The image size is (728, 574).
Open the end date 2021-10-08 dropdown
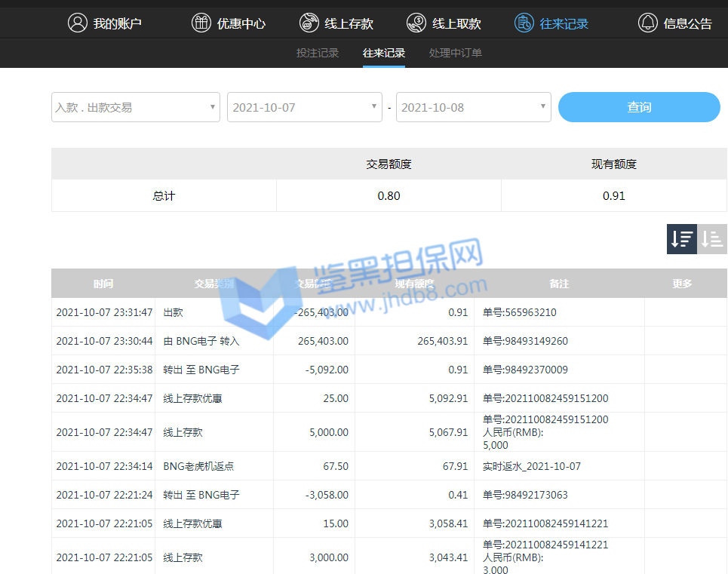pyautogui.click(x=473, y=107)
